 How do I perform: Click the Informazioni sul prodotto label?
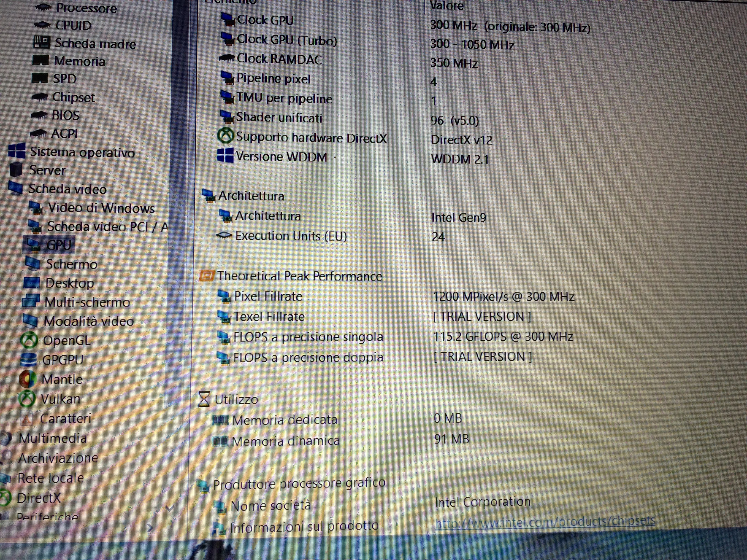[x=304, y=526]
